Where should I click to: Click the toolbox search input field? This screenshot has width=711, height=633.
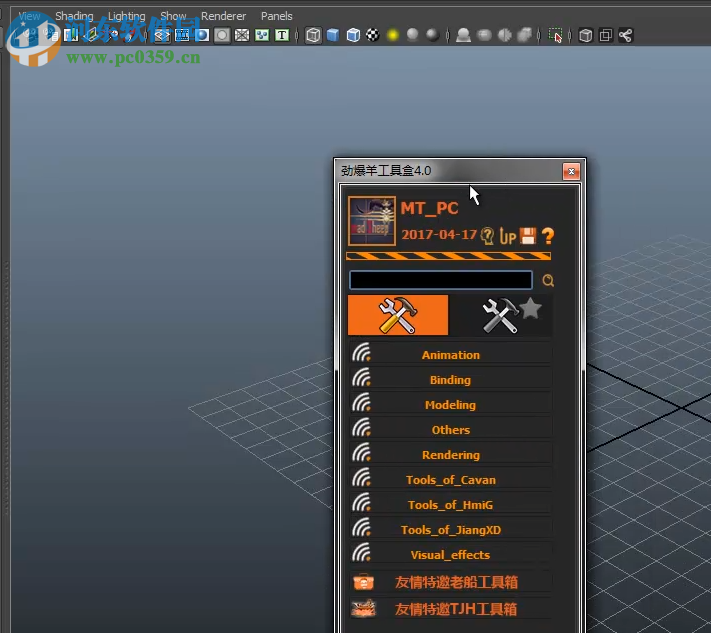(x=441, y=280)
